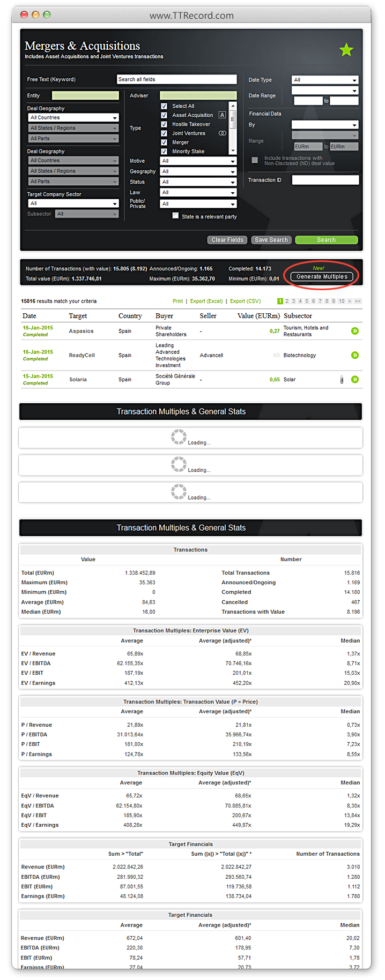Click the 'Advancell' seller cell
Viewport: 385px width, 980px height.
pos(211,355)
